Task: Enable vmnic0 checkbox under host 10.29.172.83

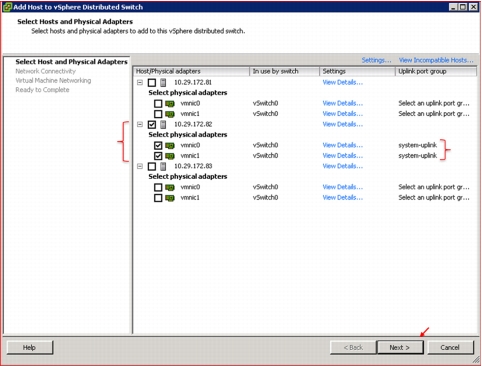Action: [x=158, y=187]
